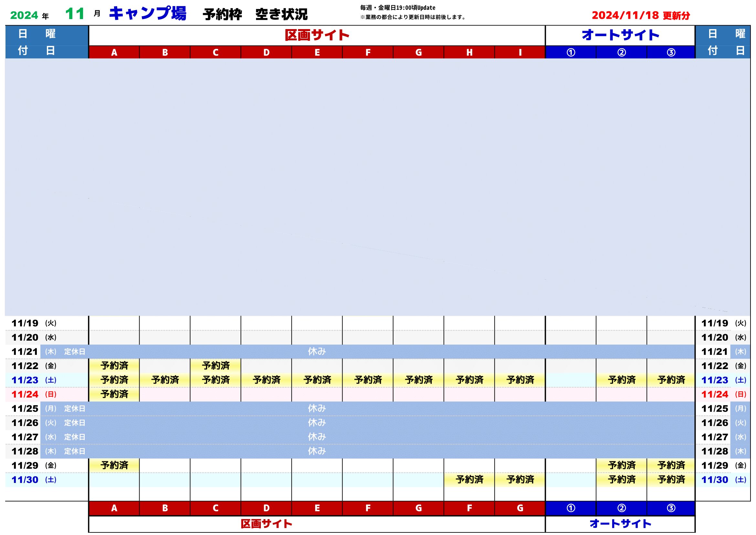Click the キャンプ場 title text
This screenshot has width=756, height=535.
click(x=147, y=14)
